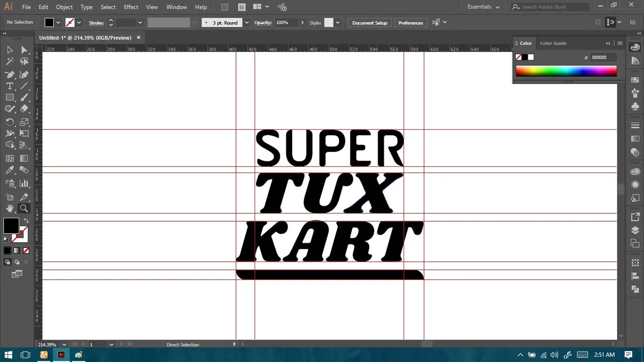This screenshot has height=362, width=644.
Task: Open the stroke color dropdown in control bar
Action: pos(79,23)
